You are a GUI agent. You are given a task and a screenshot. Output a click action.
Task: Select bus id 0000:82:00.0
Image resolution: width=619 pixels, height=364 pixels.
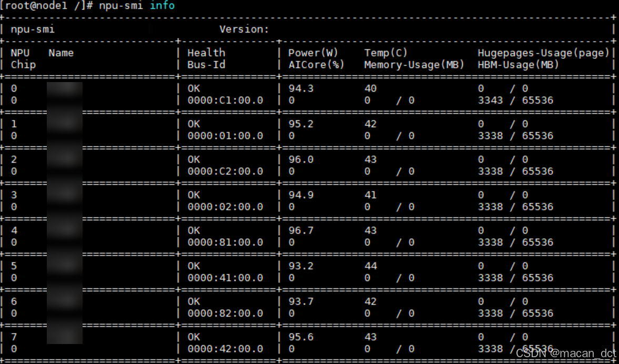pos(225,314)
